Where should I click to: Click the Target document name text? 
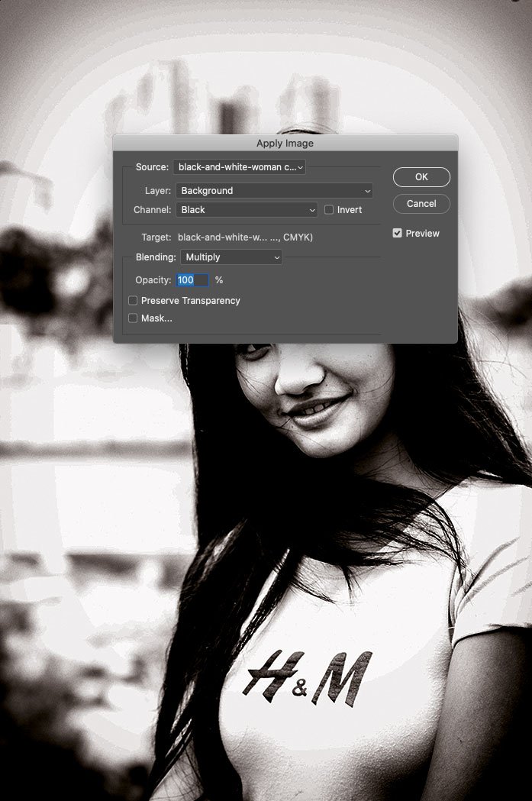pos(245,237)
